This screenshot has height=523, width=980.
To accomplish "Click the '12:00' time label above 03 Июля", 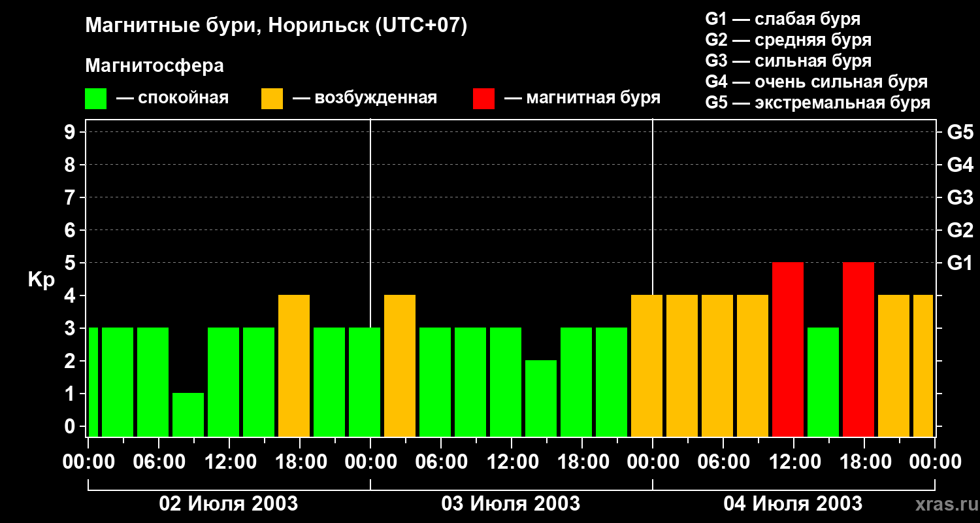I will (512, 462).
